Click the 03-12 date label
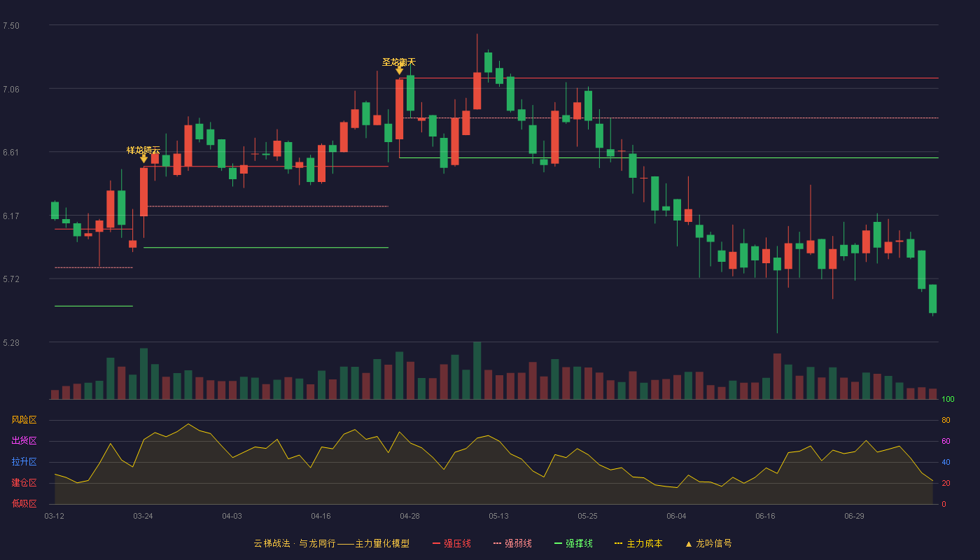The height and width of the screenshot is (560, 980). [x=54, y=516]
